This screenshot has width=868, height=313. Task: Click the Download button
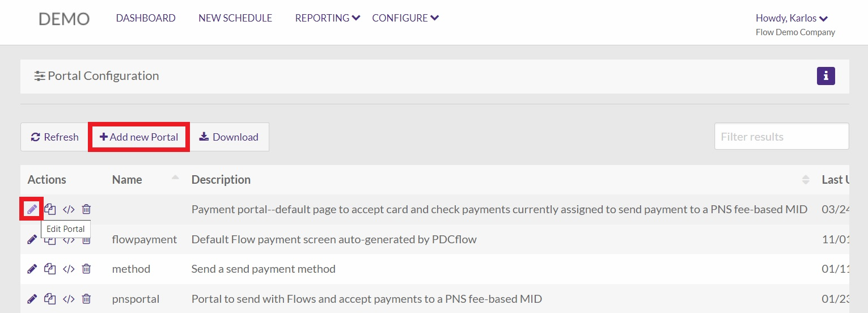coord(229,137)
